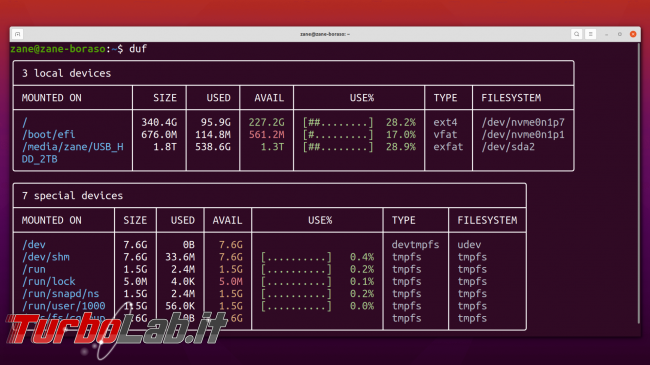The image size is (650, 365).
Task: Click the 'TYPE' header in special devices table
Action: pos(403,220)
